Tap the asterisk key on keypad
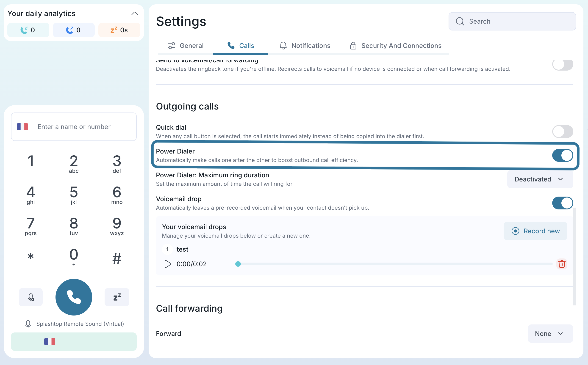Viewport: 588px width, 365px height. [31, 257]
